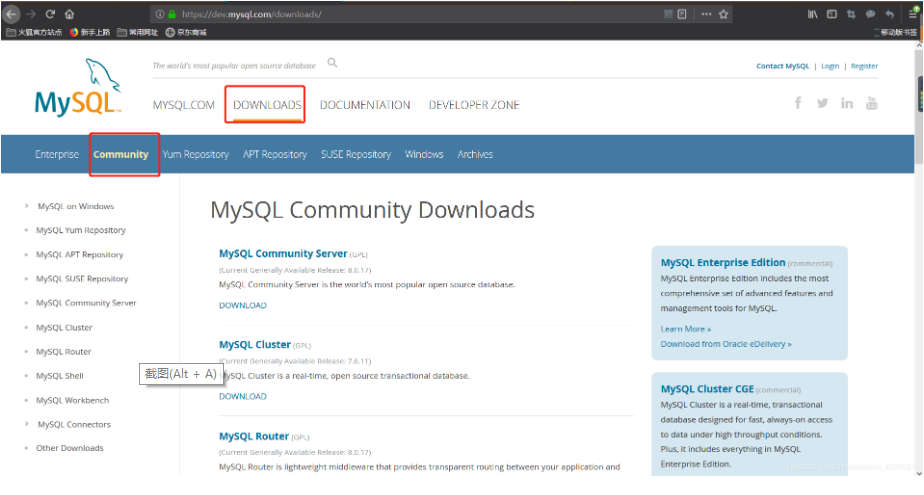This screenshot has height=495, width=924.
Task: Bookmark this page with the star icon
Action: 724,14
